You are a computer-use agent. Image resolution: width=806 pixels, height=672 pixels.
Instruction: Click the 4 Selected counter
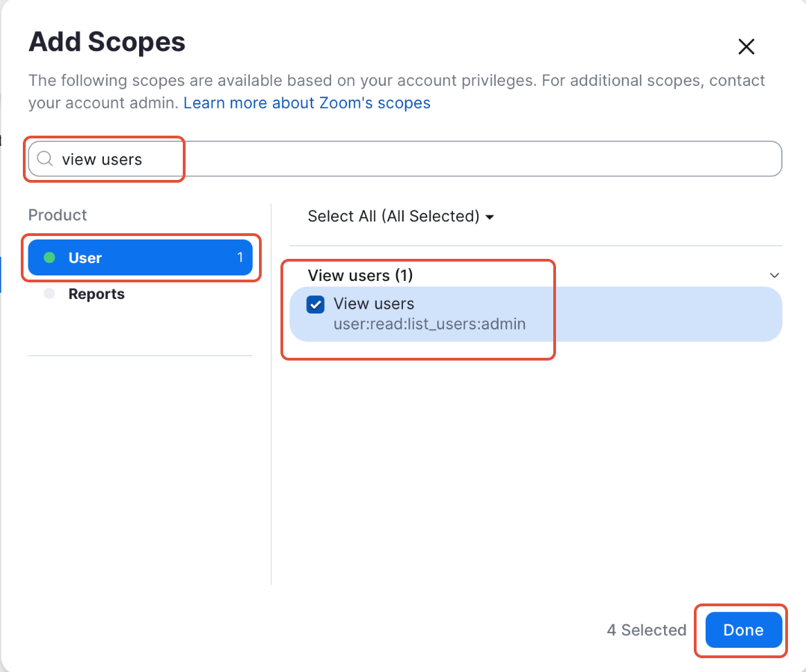point(646,630)
